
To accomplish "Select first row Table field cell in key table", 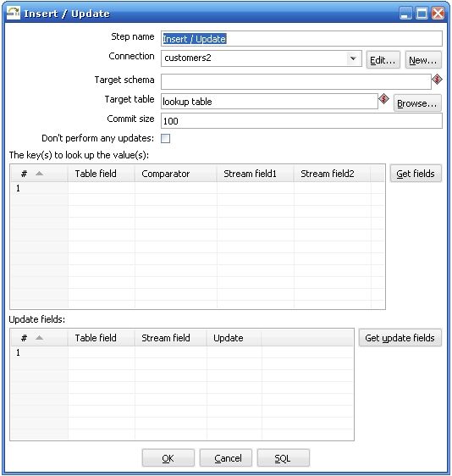I will tap(102, 188).
